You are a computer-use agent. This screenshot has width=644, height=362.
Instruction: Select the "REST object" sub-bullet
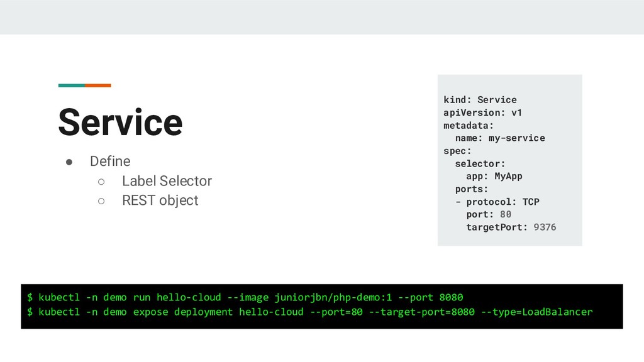[160, 200]
